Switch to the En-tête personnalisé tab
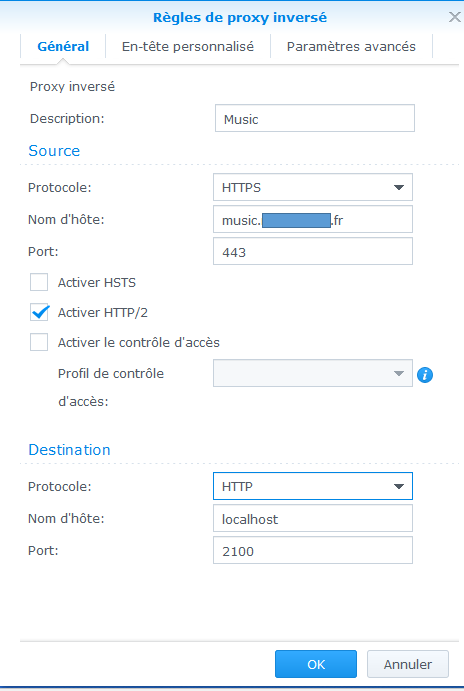The width and height of the screenshot is (464, 691). [x=188, y=46]
